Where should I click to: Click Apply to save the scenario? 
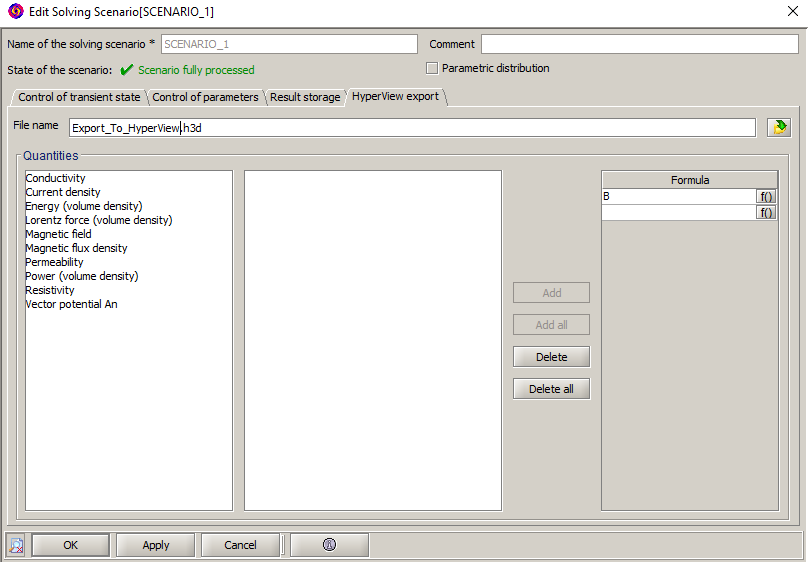click(156, 545)
